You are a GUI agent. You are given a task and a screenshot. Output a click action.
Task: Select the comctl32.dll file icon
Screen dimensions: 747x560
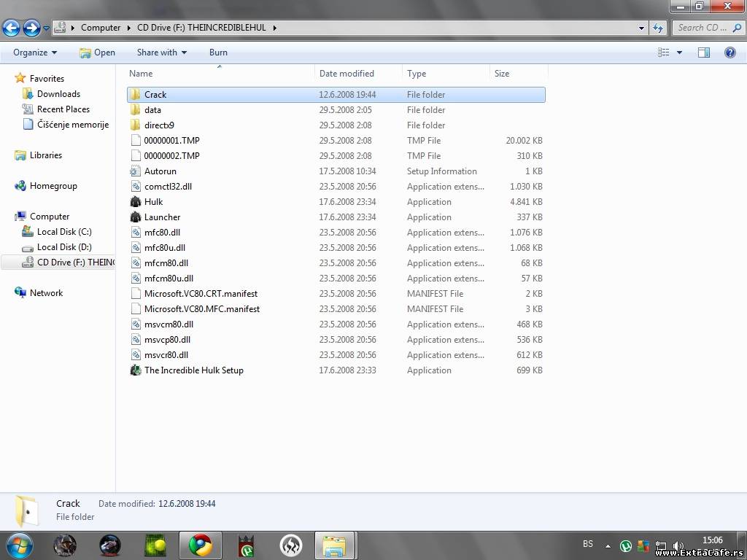pos(135,186)
